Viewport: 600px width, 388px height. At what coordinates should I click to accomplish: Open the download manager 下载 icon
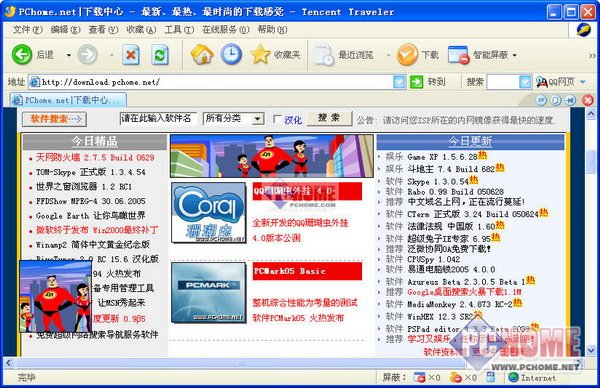407,55
